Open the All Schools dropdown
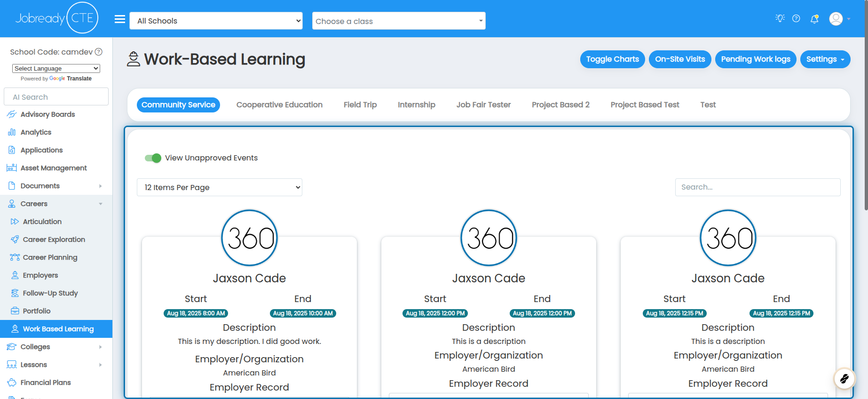868x399 pixels. (216, 21)
